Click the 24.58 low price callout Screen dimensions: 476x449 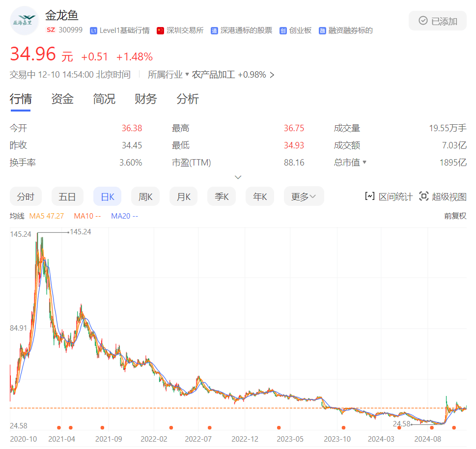(x=402, y=424)
